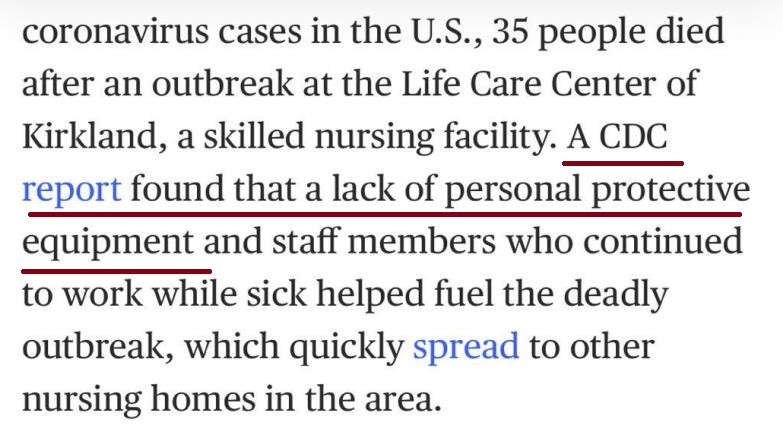Click the underlined word "personal"

click(515, 189)
